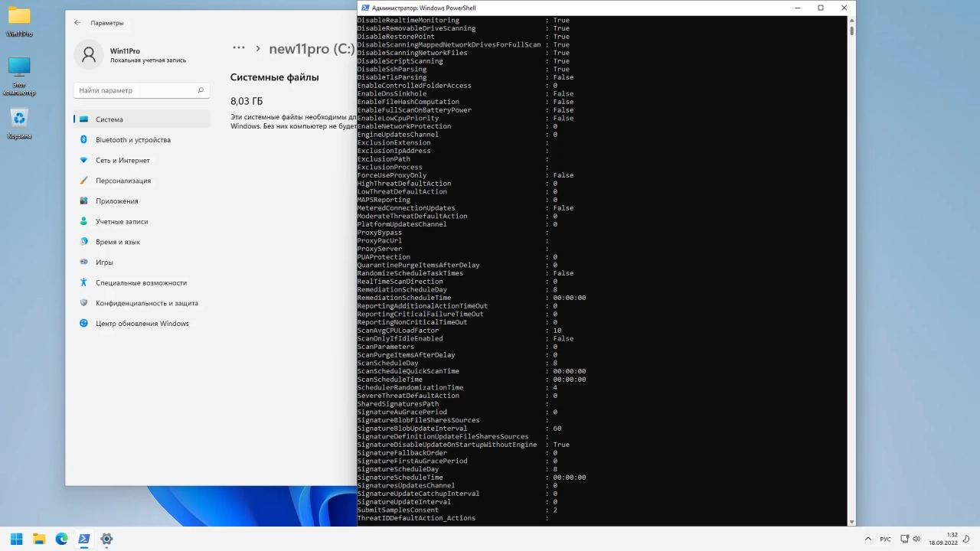The image size is (980, 551).
Task: Click the Personalization brush icon
Action: click(x=84, y=181)
